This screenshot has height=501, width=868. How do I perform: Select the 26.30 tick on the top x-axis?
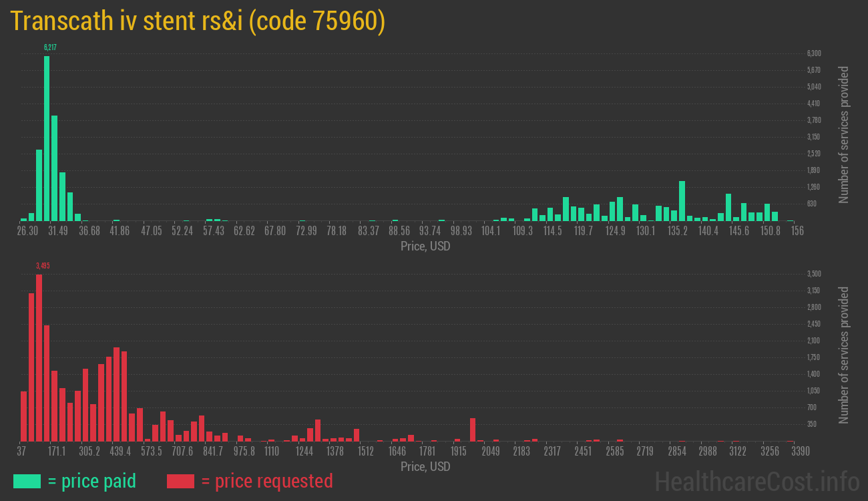pyautogui.click(x=27, y=231)
